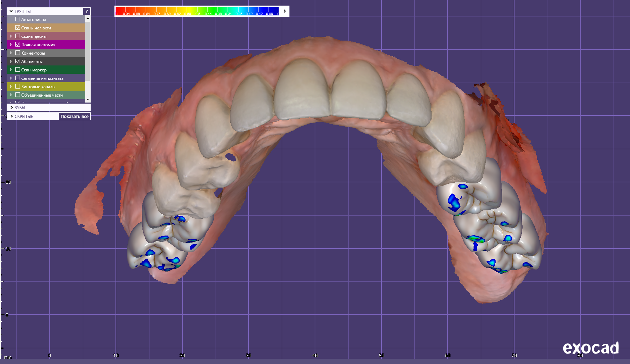Viewport: 630px width, 364px height.
Task: Expand the Скан-маркер group
Action: pos(11,70)
